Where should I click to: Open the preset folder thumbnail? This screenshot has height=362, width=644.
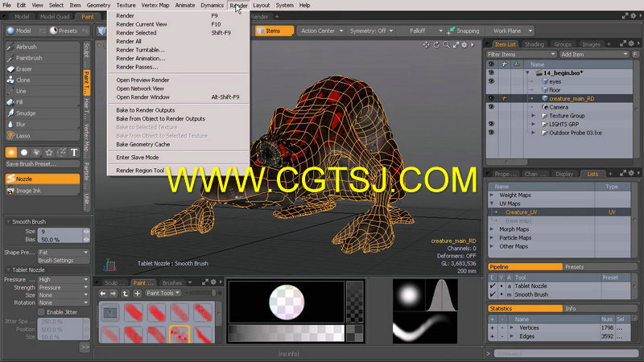tap(110, 313)
